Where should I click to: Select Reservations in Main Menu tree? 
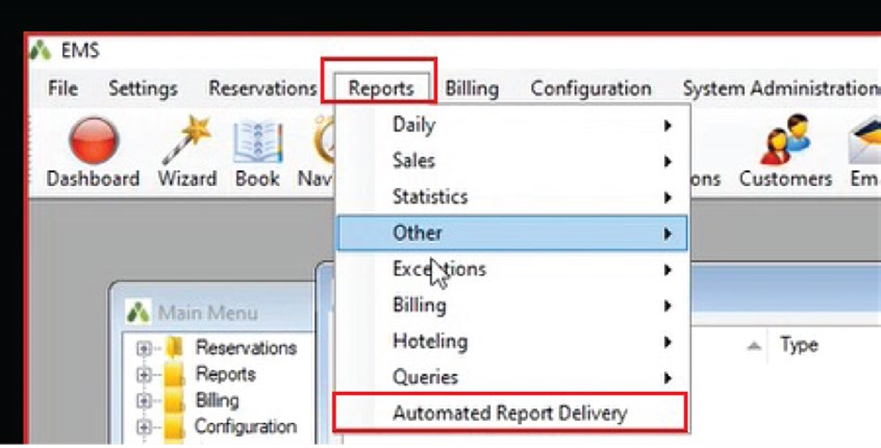tap(246, 349)
